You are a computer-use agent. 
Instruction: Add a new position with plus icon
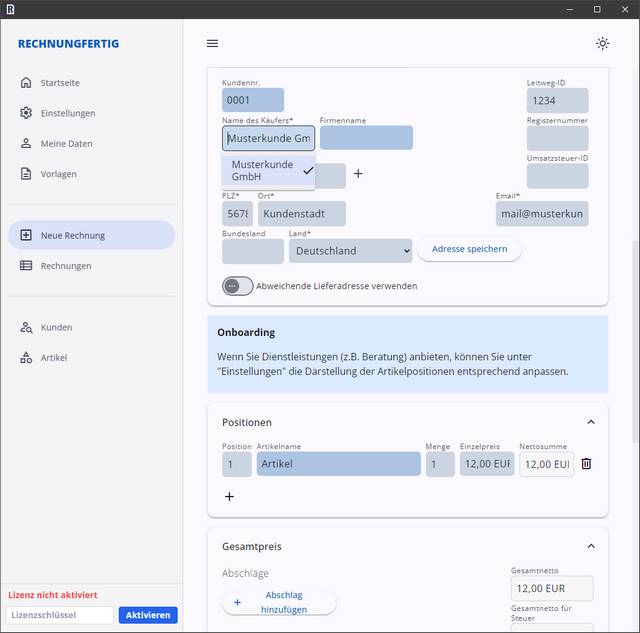(229, 496)
